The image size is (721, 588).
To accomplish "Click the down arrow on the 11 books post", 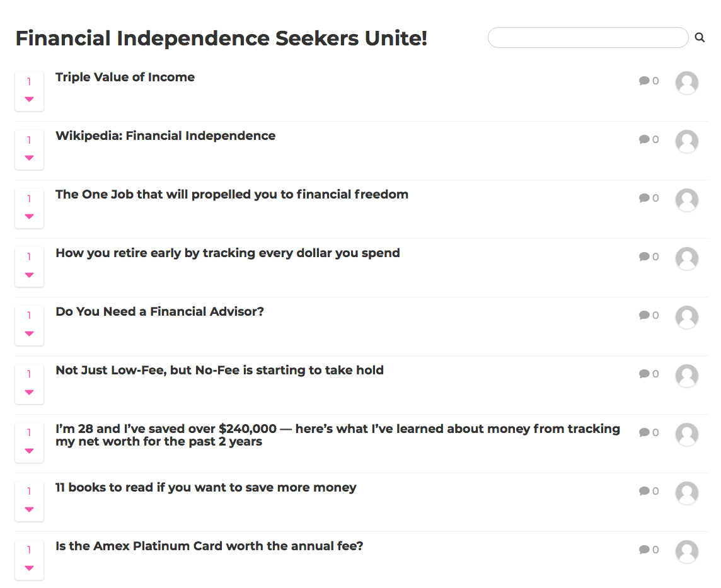I will (29, 509).
